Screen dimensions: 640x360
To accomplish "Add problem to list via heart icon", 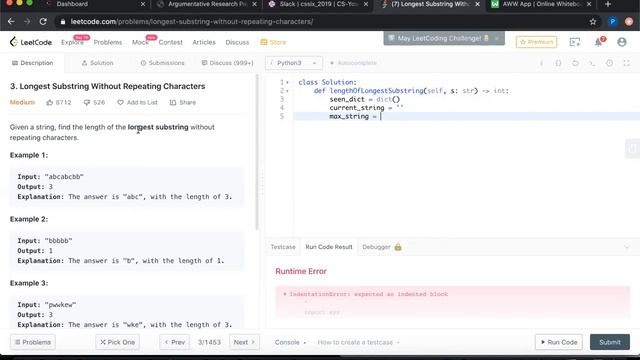I will point(120,102).
